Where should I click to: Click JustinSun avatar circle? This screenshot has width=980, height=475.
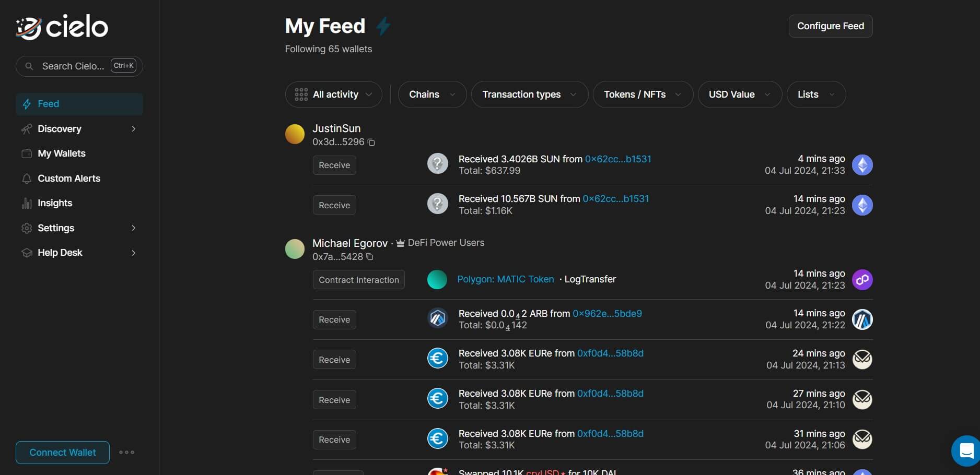pos(295,134)
